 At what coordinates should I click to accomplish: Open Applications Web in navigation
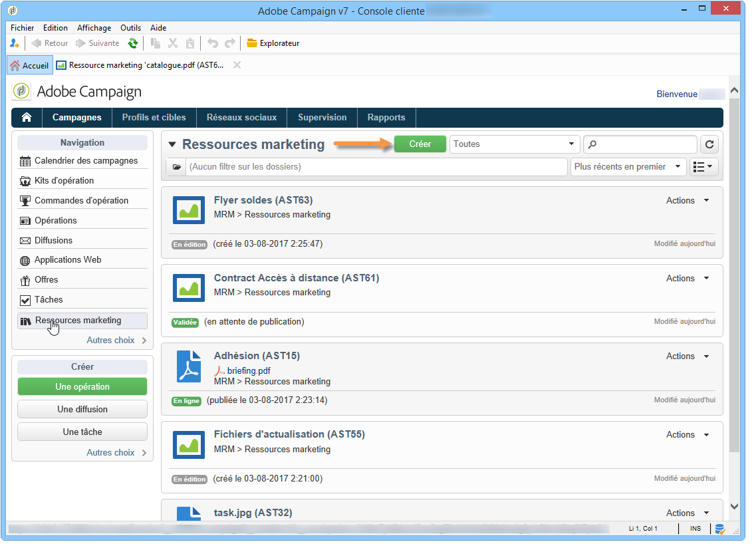82,260
